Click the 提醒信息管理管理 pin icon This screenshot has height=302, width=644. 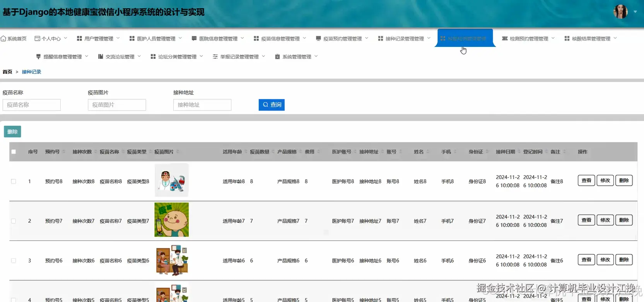click(x=38, y=56)
